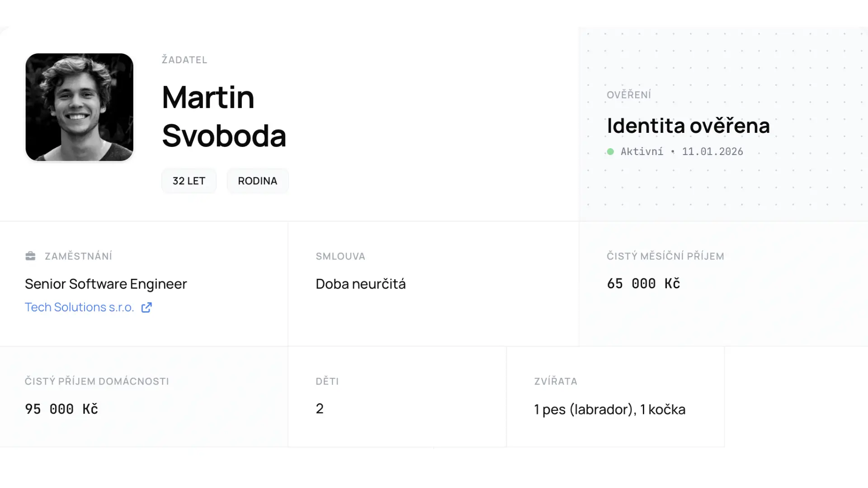Screen dimensions: 868x488
Task: Click the OVĚŘENÍ section label
Action: (x=629, y=95)
